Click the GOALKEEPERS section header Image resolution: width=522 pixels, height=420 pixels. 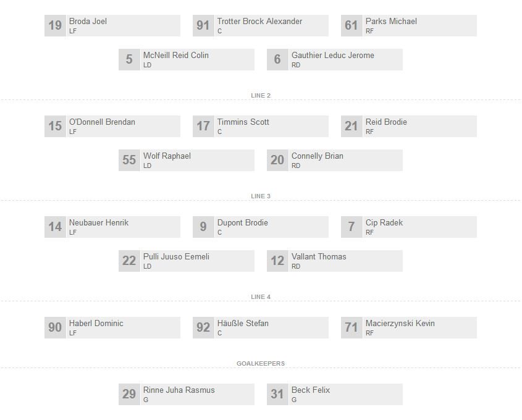pyautogui.click(x=261, y=364)
